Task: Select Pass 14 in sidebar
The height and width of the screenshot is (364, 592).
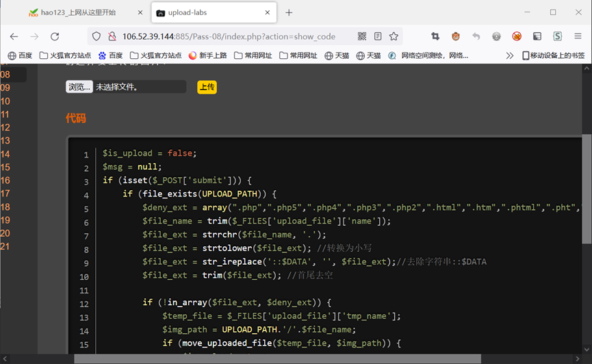Action: click(5, 154)
